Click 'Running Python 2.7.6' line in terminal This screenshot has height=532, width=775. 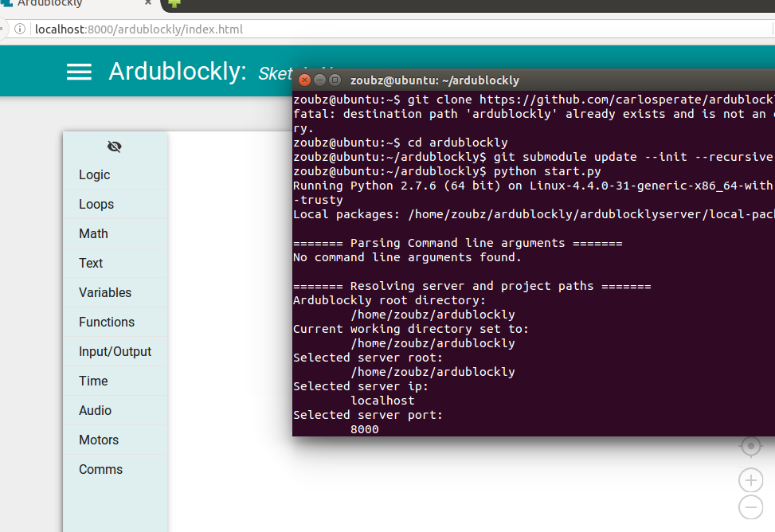click(533, 186)
